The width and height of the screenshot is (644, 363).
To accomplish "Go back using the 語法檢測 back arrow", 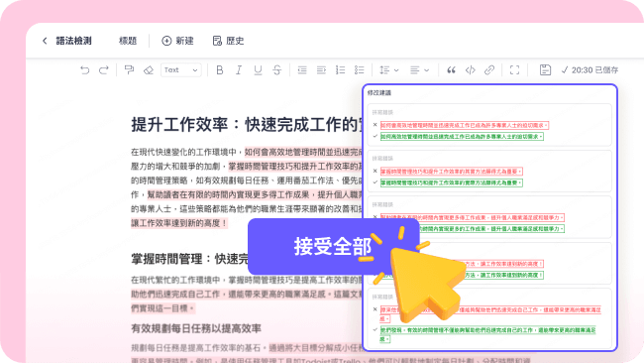I will click(x=45, y=41).
